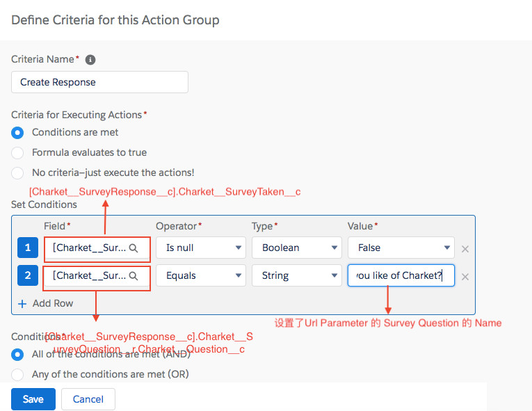Select row number 2 badge
The image size is (532, 411).
pyautogui.click(x=28, y=276)
